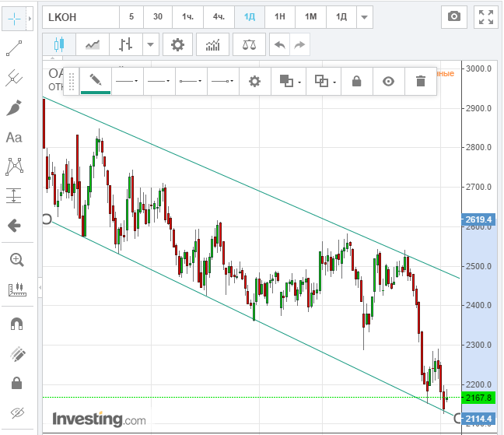Screen dimensions: 504x435
Task: Take a chart snapshot with camera icon
Action: click(454, 16)
